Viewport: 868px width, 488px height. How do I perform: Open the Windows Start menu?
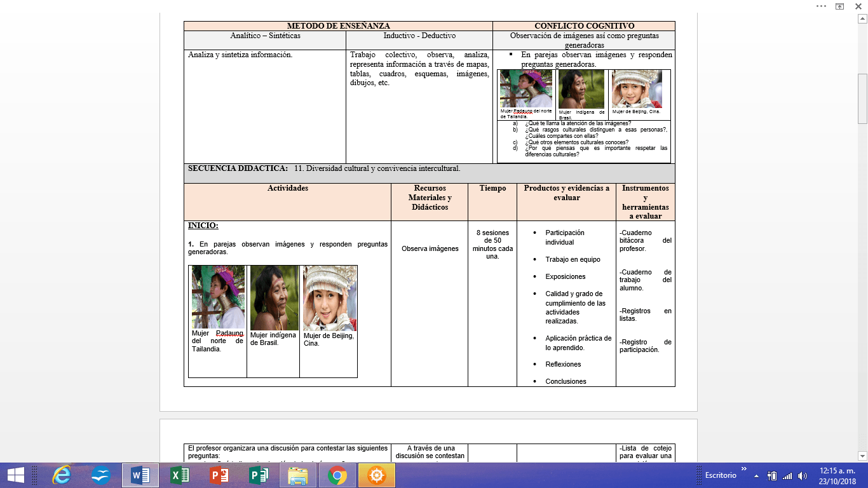(15, 475)
